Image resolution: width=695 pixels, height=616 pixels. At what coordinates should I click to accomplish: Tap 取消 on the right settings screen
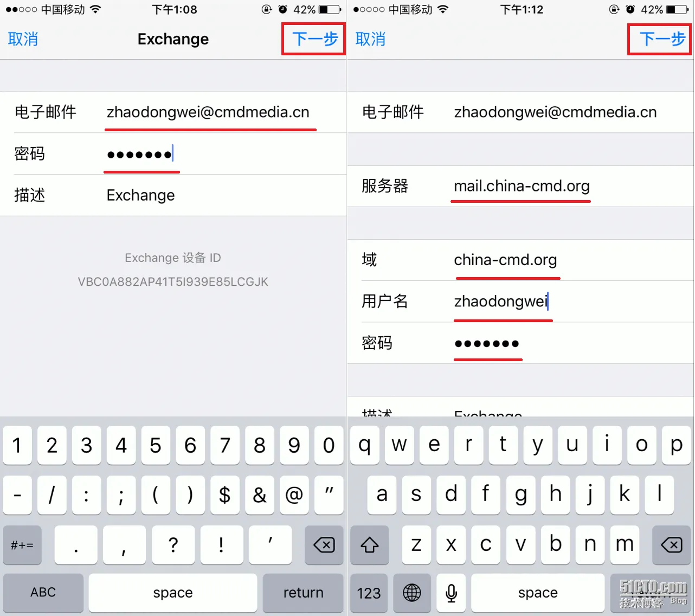pyautogui.click(x=371, y=39)
